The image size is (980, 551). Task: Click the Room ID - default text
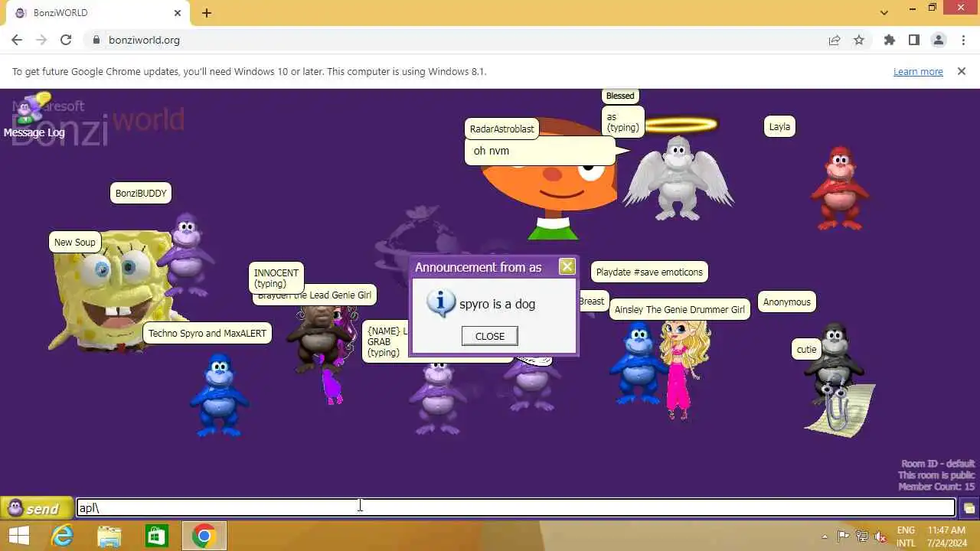click(x=938, y=464)
